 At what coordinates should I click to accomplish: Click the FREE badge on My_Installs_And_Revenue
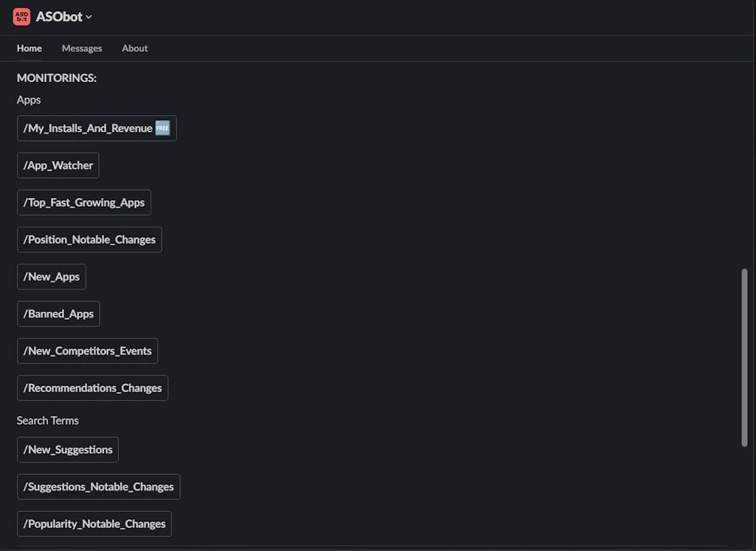[162, 127]
